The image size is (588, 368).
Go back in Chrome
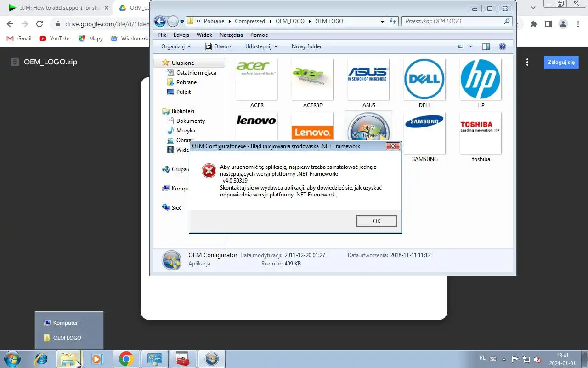pyautogui.click(x=10, y=24)
